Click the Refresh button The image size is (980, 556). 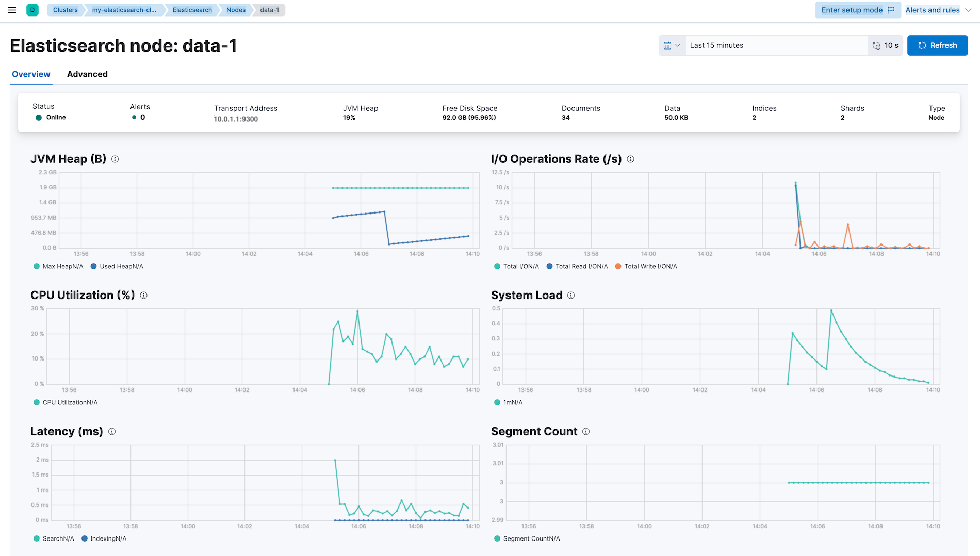pos(937,45)
